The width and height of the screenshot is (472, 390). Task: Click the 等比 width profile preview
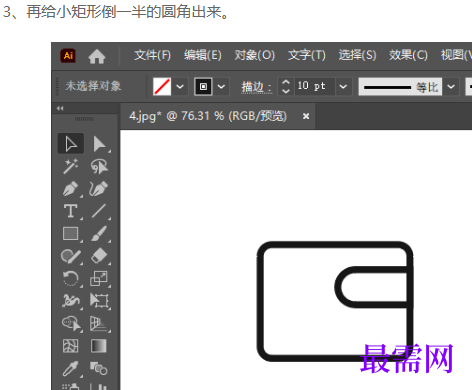coord(400,87)
